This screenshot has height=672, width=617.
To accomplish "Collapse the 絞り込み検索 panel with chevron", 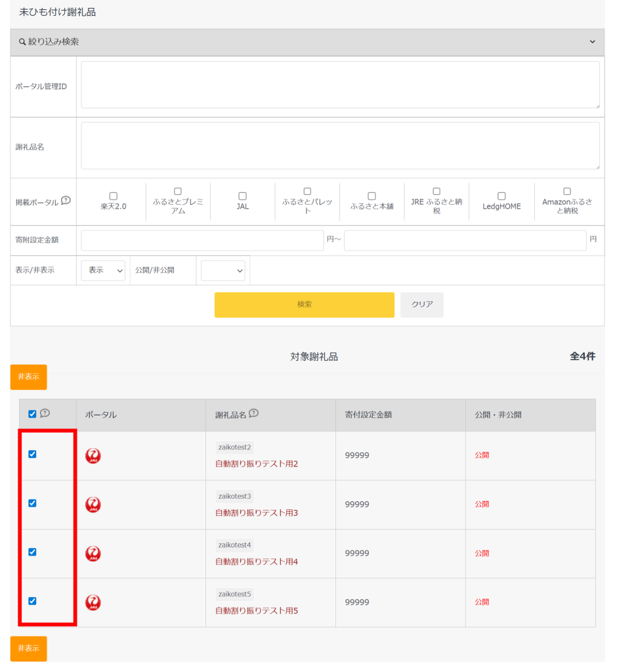I will (592, 42).
